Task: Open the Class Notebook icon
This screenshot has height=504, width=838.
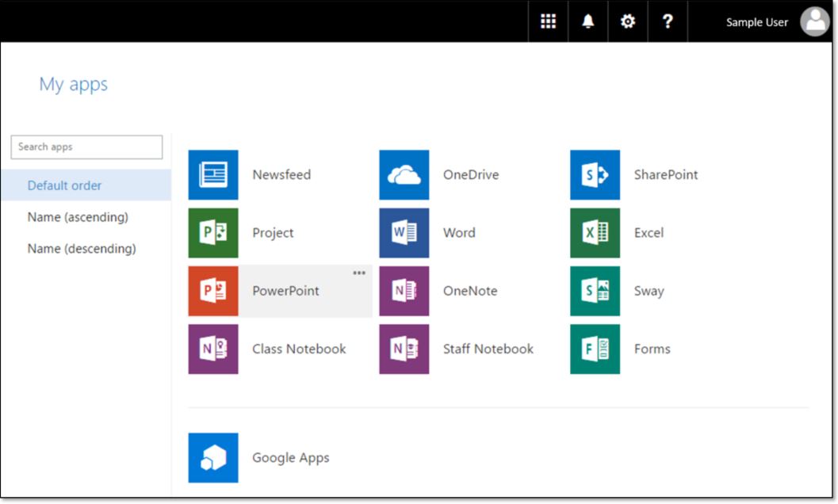Action: 213,349
